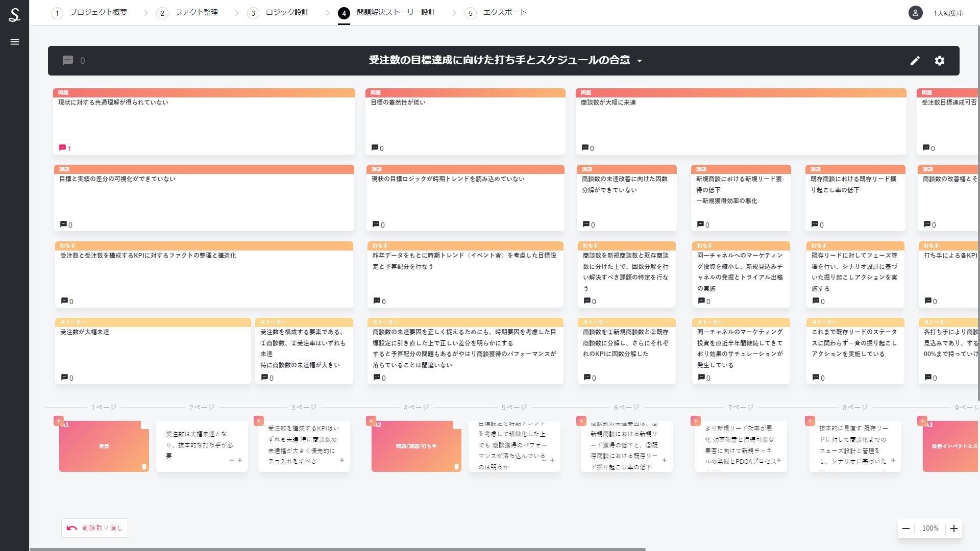Zoom out with the minus button

pos(906,529)
